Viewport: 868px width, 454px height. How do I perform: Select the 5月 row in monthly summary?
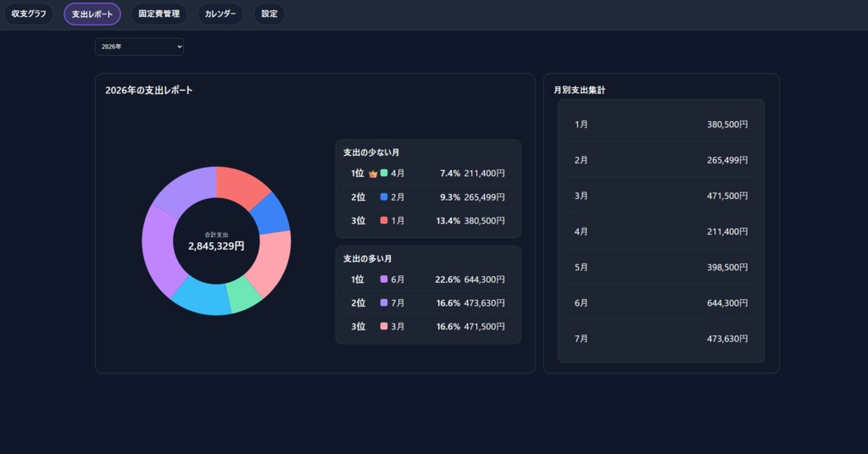pyautogui.click(x=661, y=267)
